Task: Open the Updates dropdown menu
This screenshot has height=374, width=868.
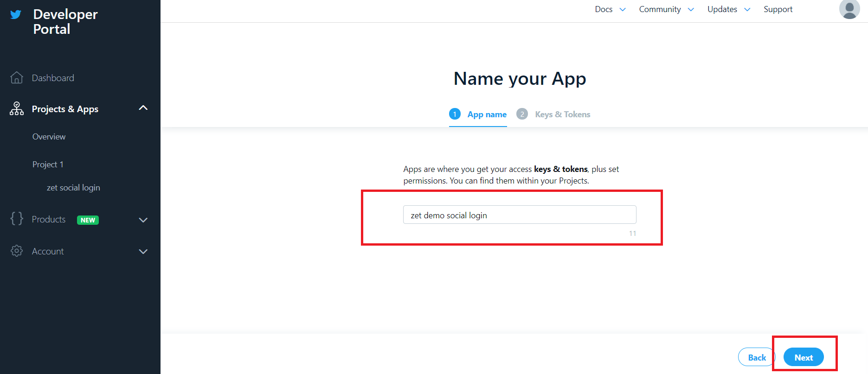Action: click(x=728, y=9)
